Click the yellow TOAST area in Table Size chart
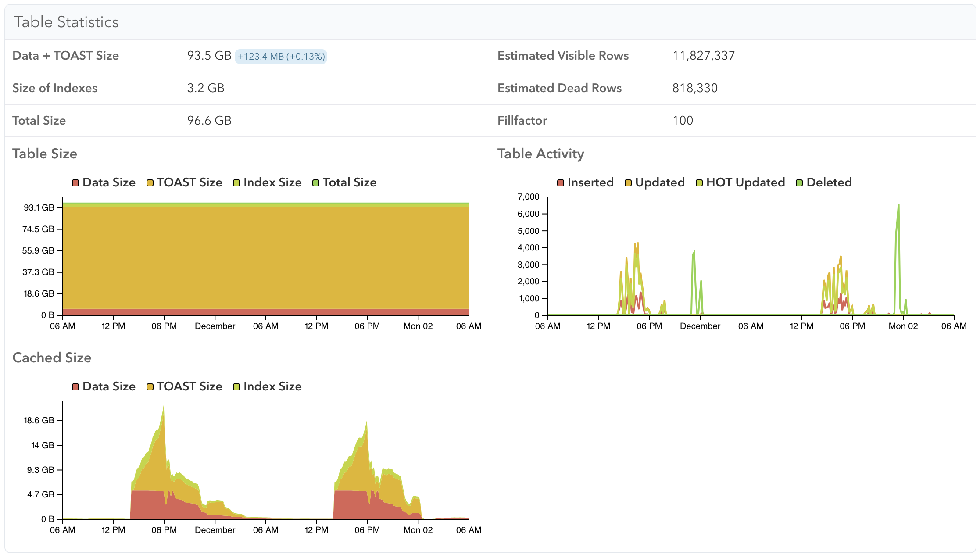980x558 pixels. click(265, 258)
